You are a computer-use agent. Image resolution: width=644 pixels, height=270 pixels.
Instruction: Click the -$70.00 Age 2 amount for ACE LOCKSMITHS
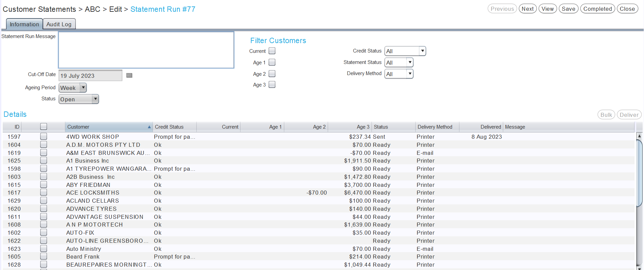click(317, 193)
